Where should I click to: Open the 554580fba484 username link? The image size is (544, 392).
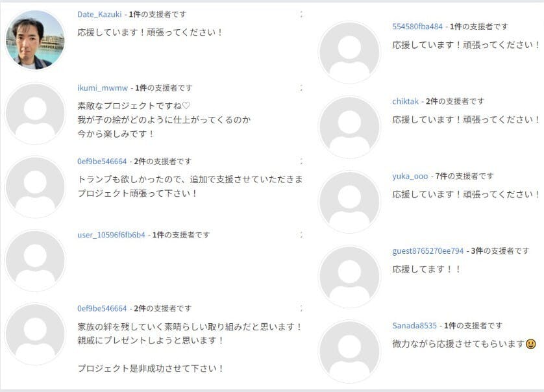[x=417, y=27]
